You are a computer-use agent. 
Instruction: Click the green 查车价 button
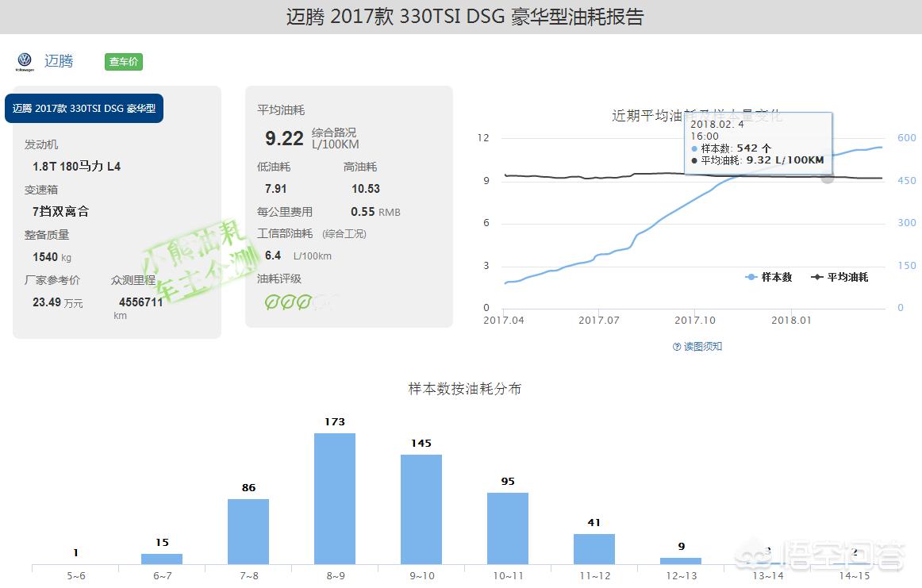[x=123, y=61]
